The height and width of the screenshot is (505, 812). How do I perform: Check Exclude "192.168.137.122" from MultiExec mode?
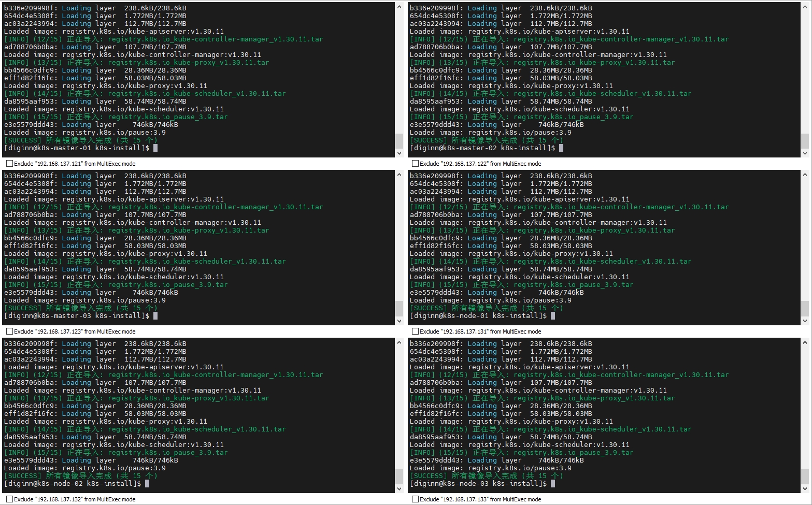[x=415, y=164]
